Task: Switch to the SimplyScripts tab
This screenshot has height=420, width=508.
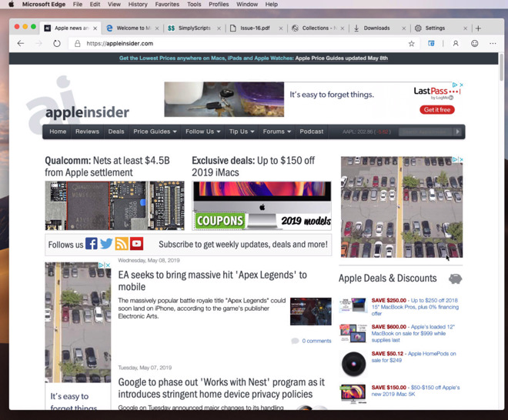Action: pyautogui.click(x=194, y=28)
